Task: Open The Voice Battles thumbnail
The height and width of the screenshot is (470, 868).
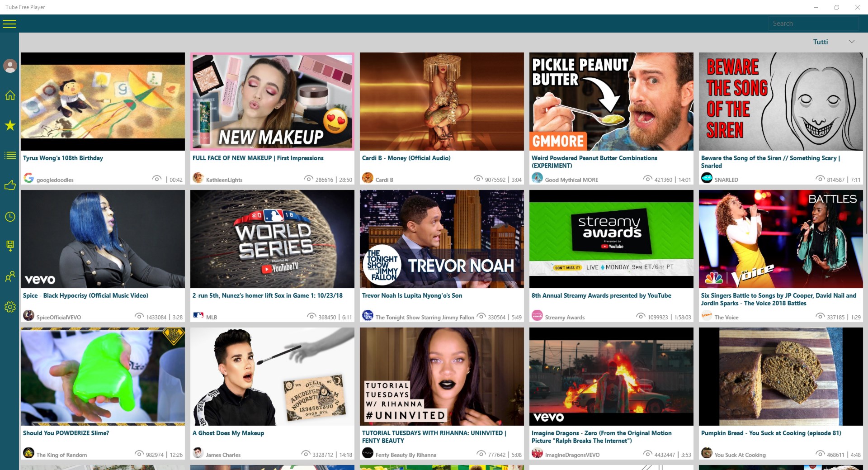Action: click(x=781, y=239)
